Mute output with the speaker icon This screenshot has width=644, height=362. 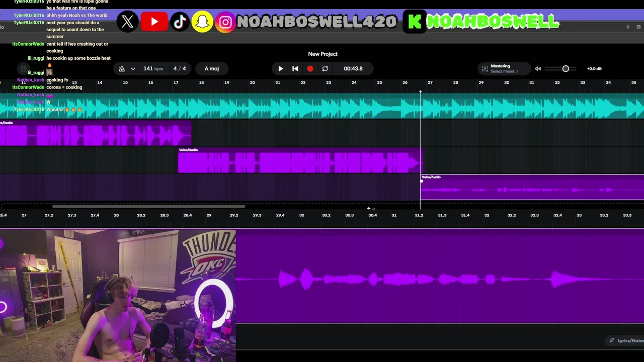pos(538,68)
